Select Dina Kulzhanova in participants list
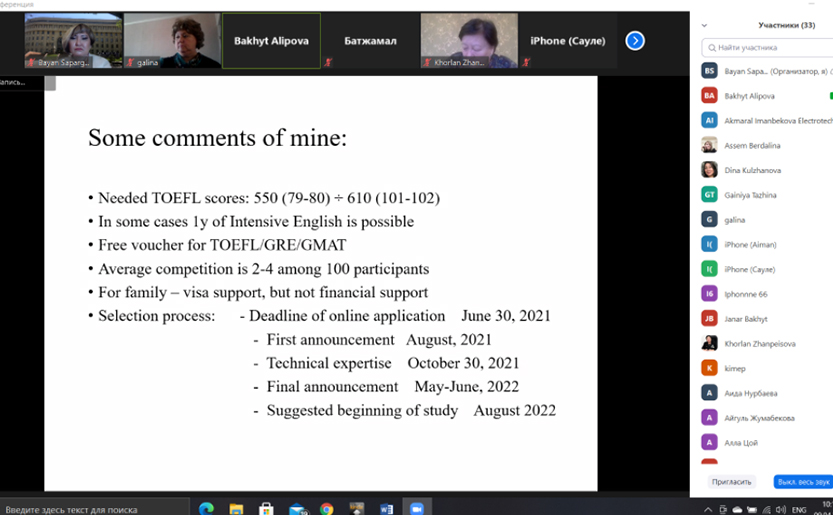Screen dimensions: 833x515 [752, 170]
